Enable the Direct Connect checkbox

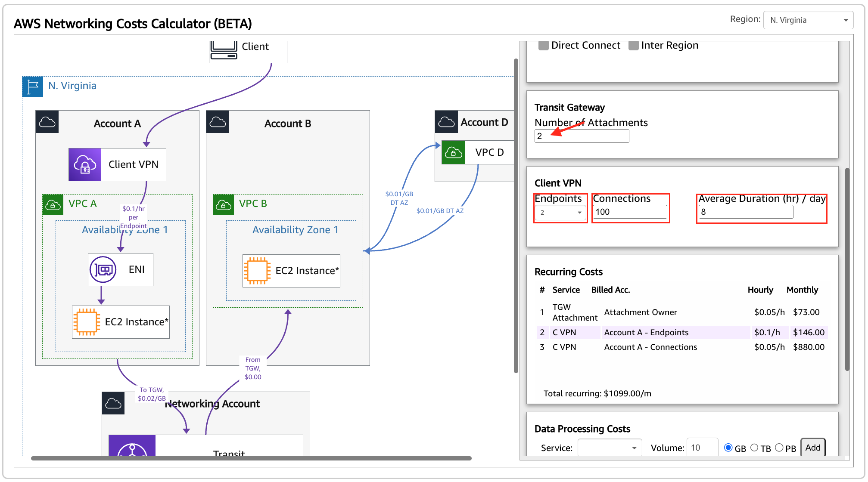point(544,46)
